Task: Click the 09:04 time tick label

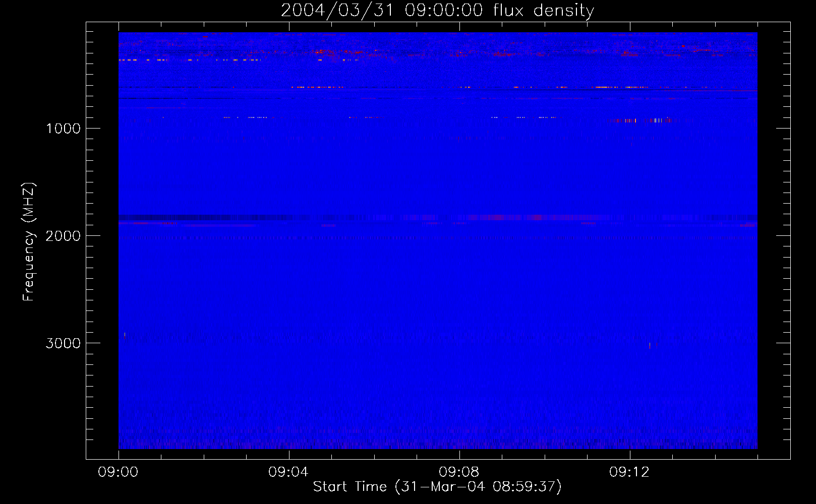Action: point(288,472)
